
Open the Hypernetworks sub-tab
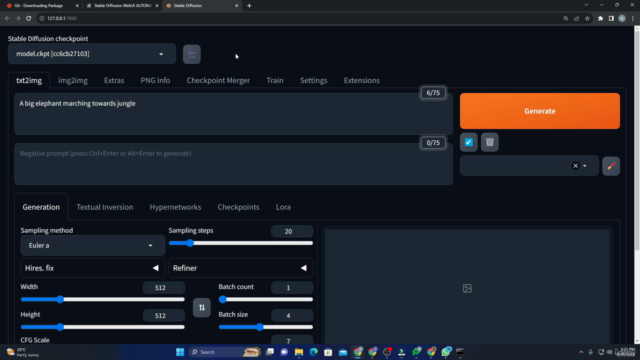[x=175, y=207]
